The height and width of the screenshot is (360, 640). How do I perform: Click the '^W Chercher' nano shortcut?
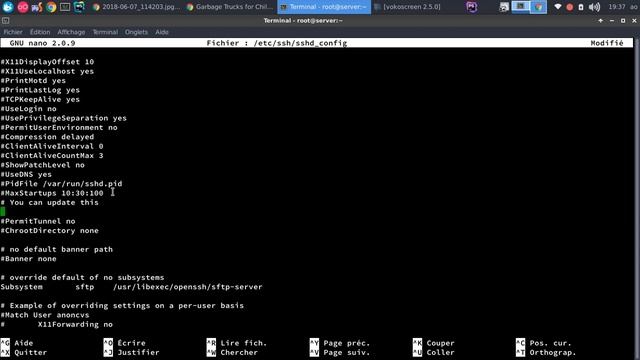[232, 352]
